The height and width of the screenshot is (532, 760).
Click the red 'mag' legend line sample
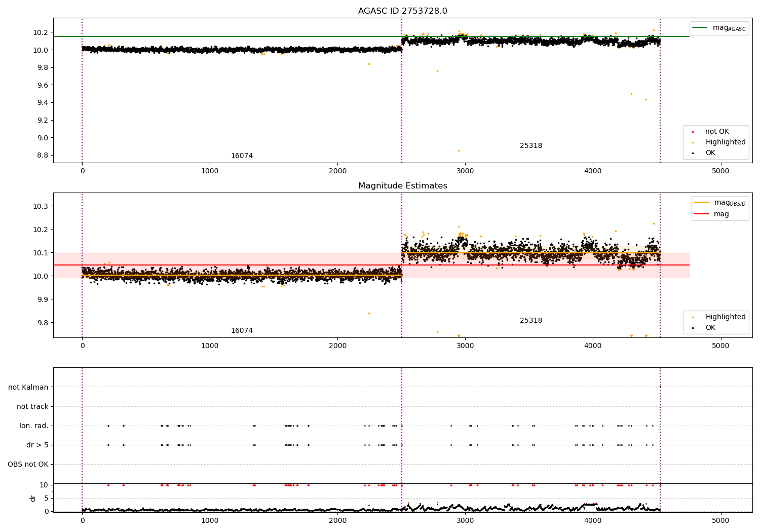[x=702, y=214]
